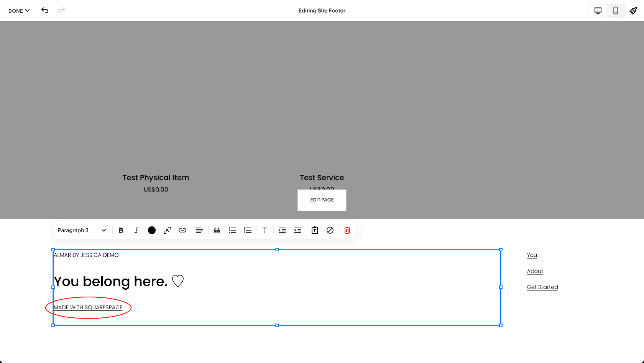Delete the text block with trash icon
Viewport: 644px width, 363px height.
pos(347,230)
